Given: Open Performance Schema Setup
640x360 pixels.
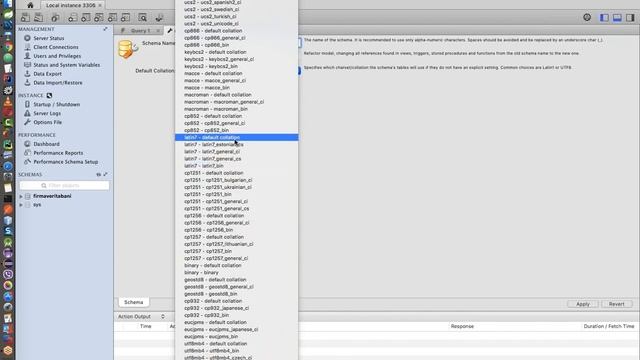Looking at the screenshot, I should (65, 162).
